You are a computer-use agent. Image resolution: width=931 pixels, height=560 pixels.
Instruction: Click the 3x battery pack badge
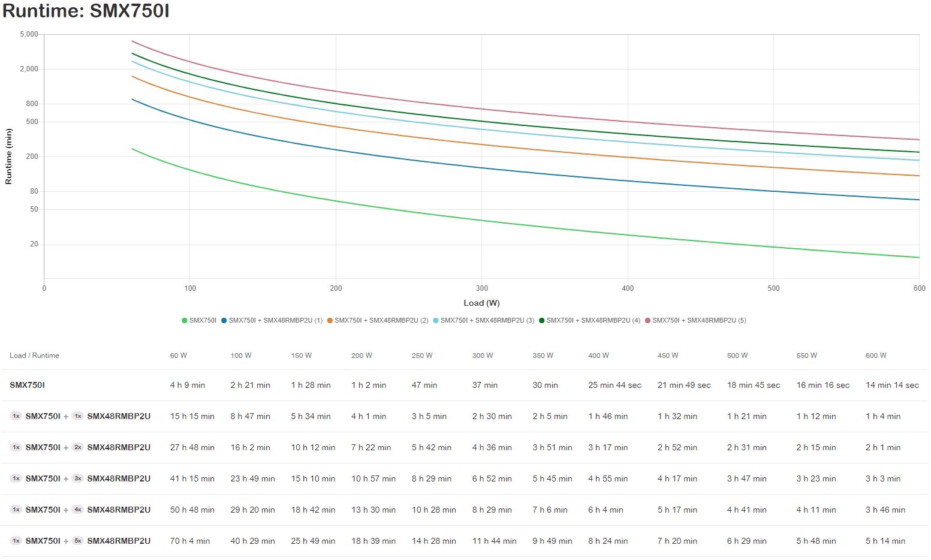click(x=78, y=478)
